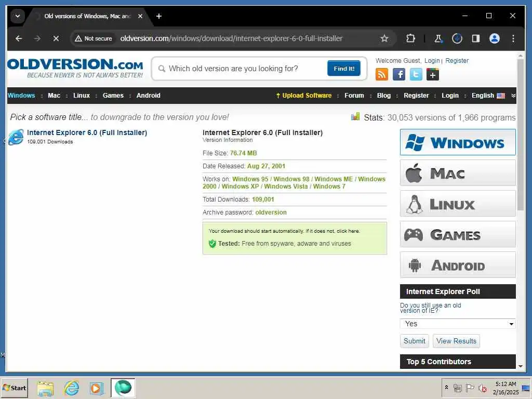
Task: Launch Internet Explorer from the taskbar
Action: coord(71,388)
